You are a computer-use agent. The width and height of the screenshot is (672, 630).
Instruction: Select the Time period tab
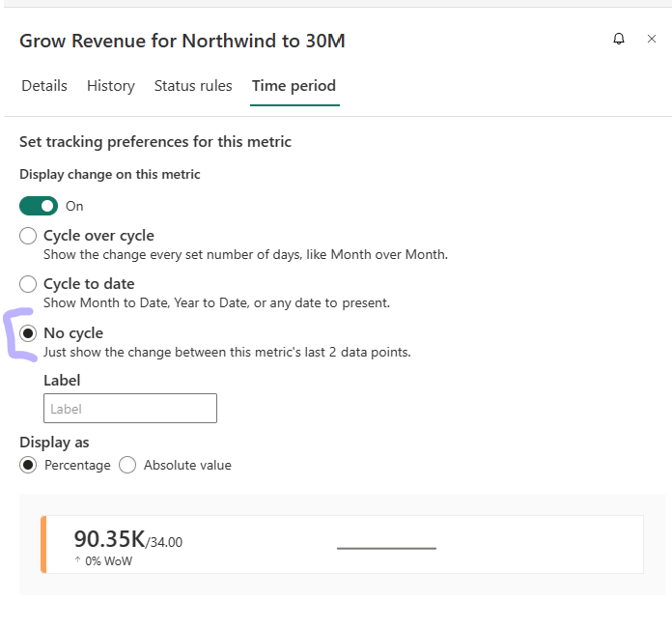294,86
